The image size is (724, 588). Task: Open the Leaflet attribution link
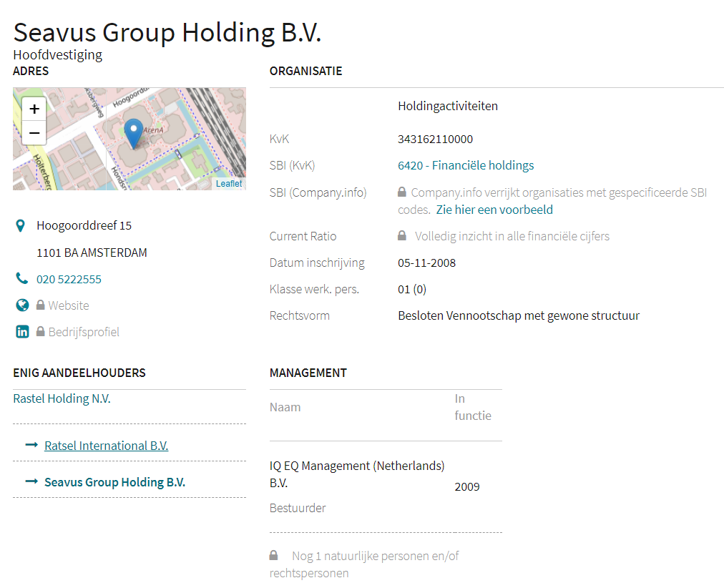click(228, 184)
